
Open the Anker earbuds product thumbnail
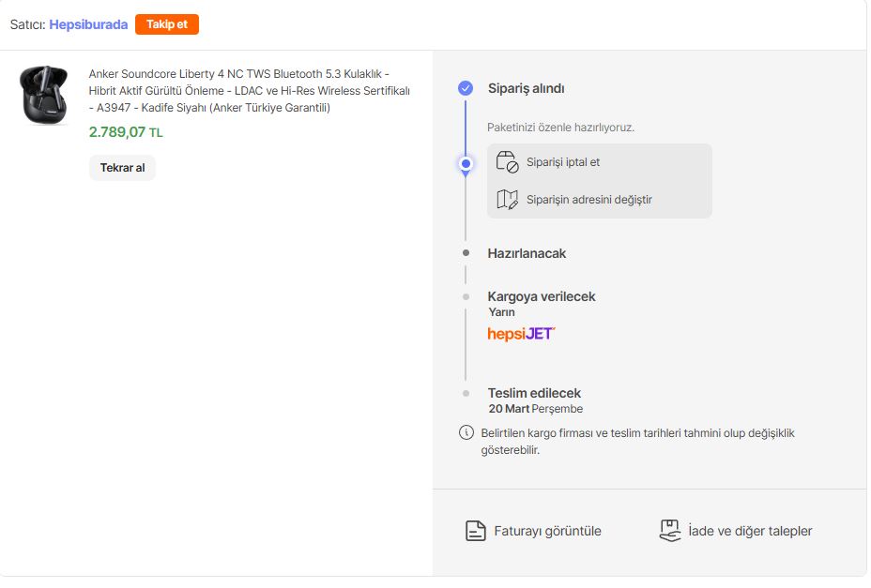pyautogui.click(x=42, y=94)
